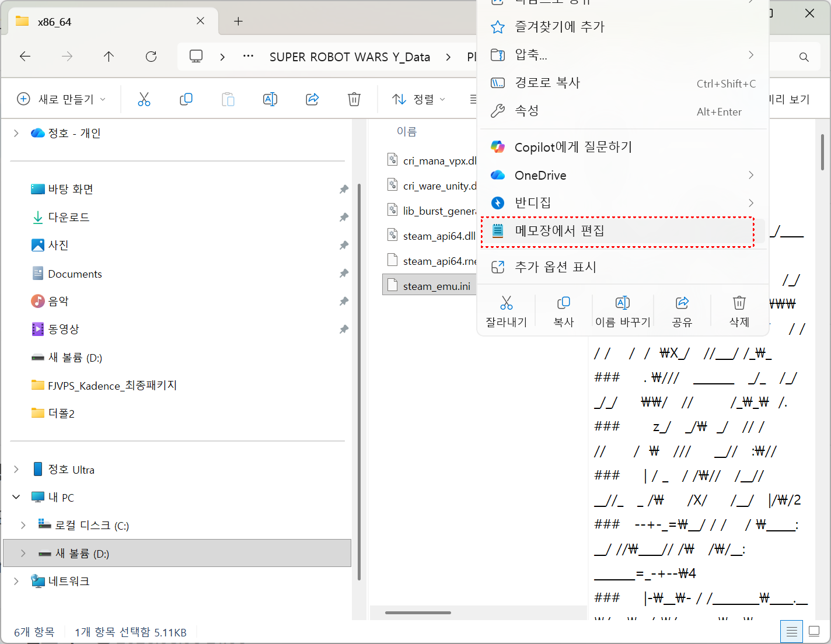
Task: Select 추가 옵션 표시
Action: 622,267
